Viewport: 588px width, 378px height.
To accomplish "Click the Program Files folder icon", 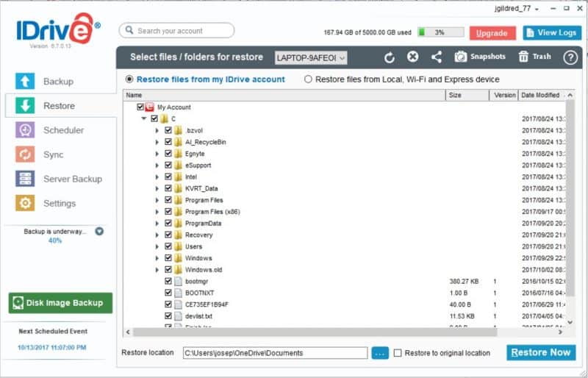I will pos(178,200).
